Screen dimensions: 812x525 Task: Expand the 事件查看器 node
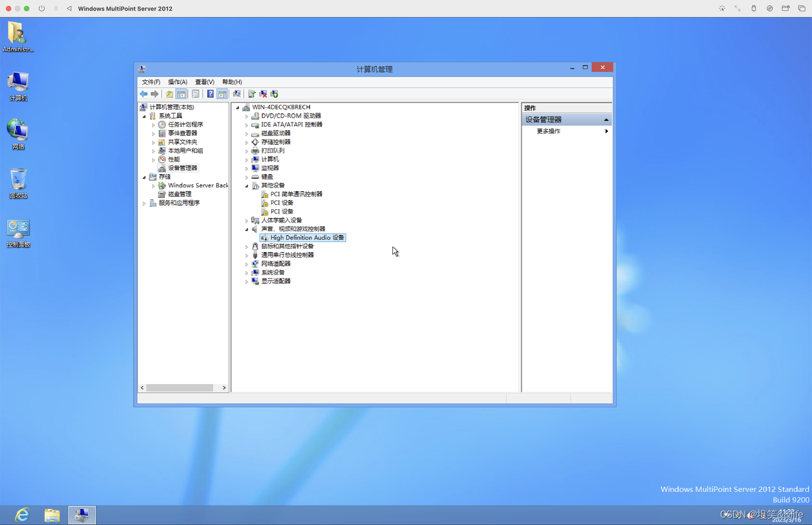pyautogui.click(x=153, y=134)
